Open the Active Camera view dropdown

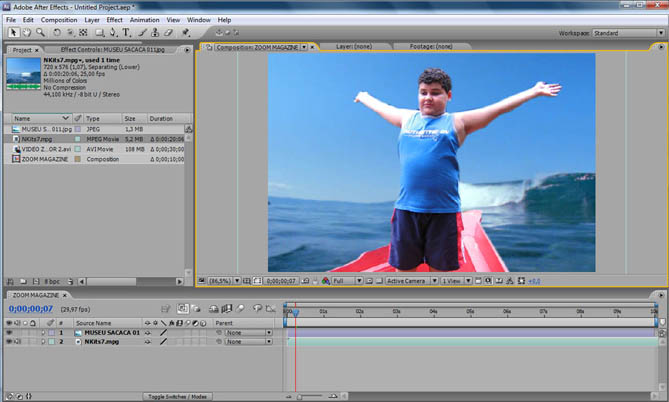[410, 281]
